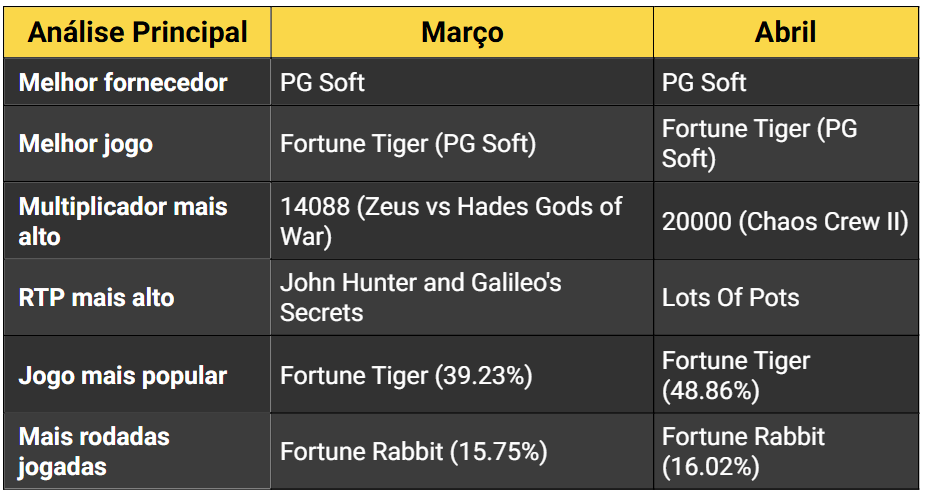Screen dimensions: 926x495
Task: Click the 'RTP mais alto' row label
Action: tap(97, 297)
